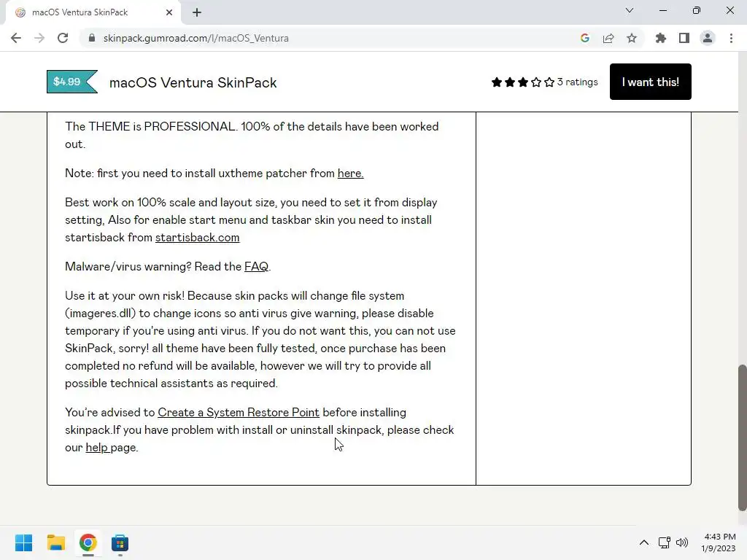This screenshot has width=747, height=560.
Task: Bookmark this page with star
Action: pyautogui.click(x=632, y=38)
